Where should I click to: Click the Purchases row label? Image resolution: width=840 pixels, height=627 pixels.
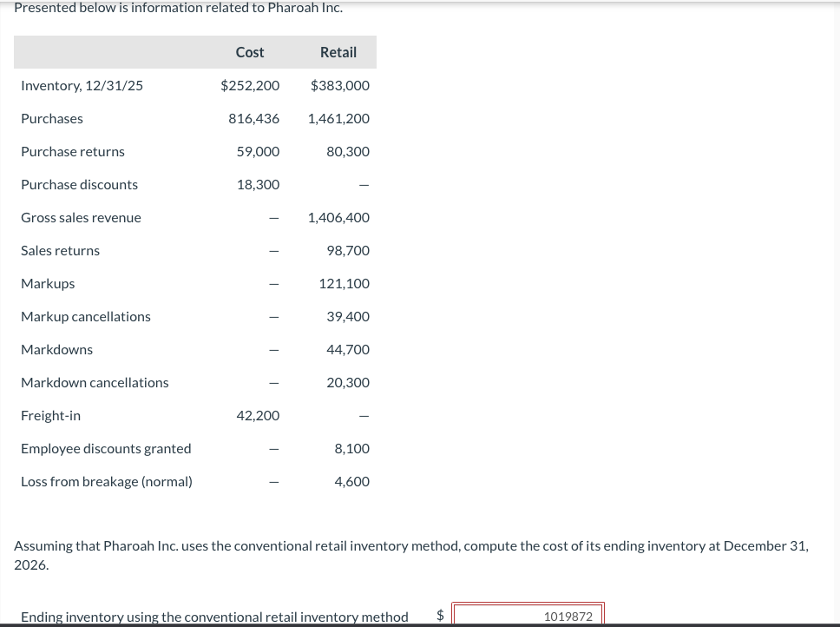click(x=52, y=119)
